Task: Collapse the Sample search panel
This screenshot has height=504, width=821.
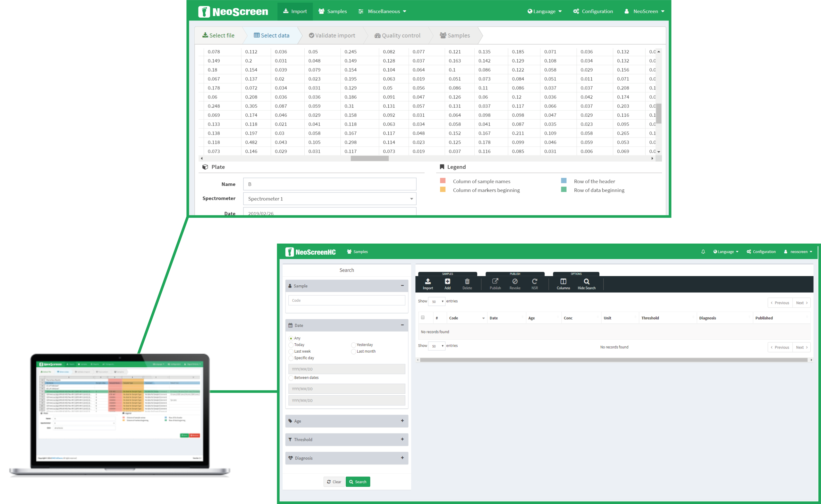Action: coord(402,286)
